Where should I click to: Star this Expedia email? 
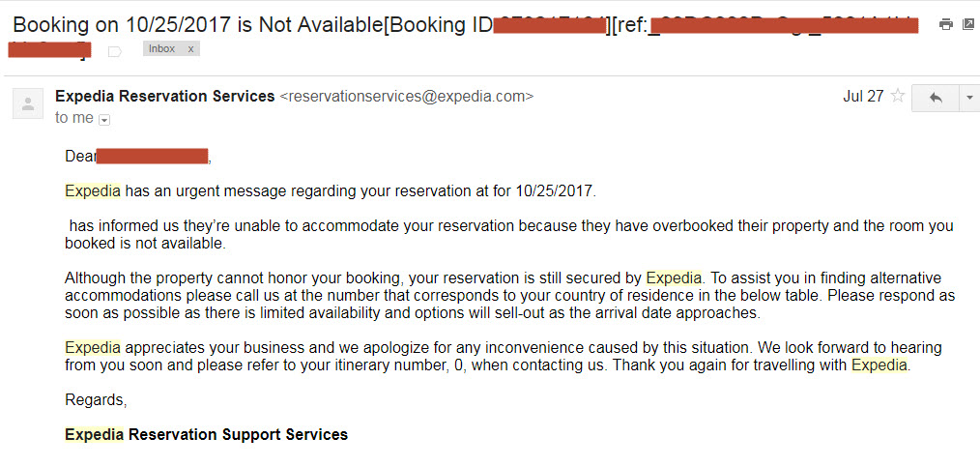[898, 97]
